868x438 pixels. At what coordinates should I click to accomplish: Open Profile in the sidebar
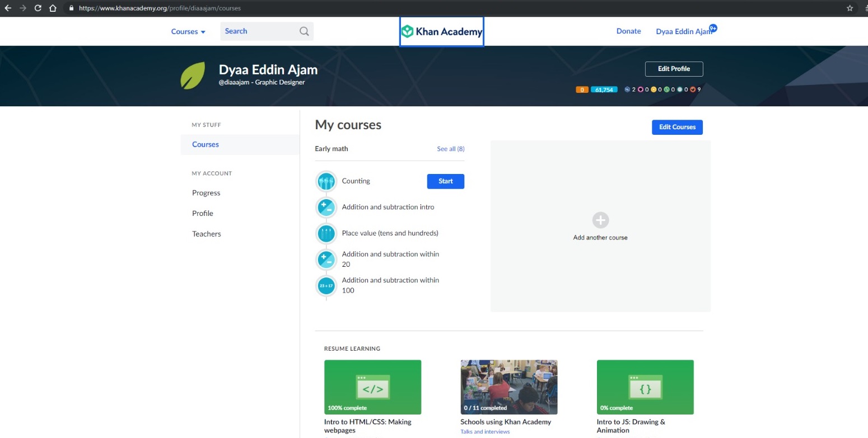(203, 213)
